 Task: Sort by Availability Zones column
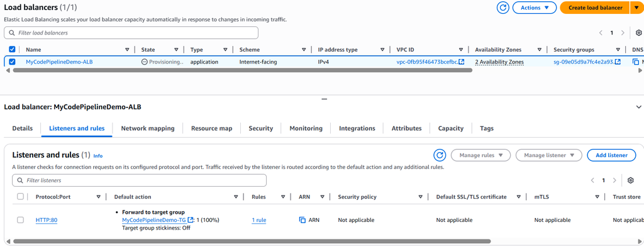(x=539, y=50)
